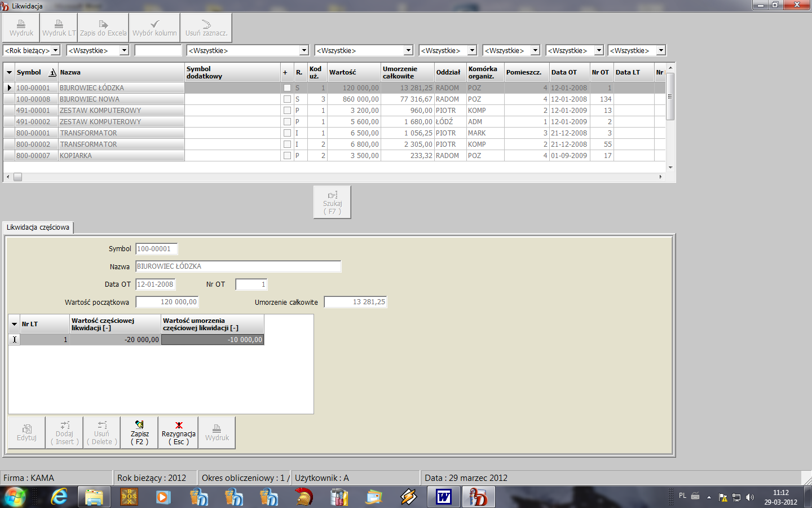The image size is (812, 508).
Task: Tick the checkbox for row 100-00008
Action: [x=287, y=99]
